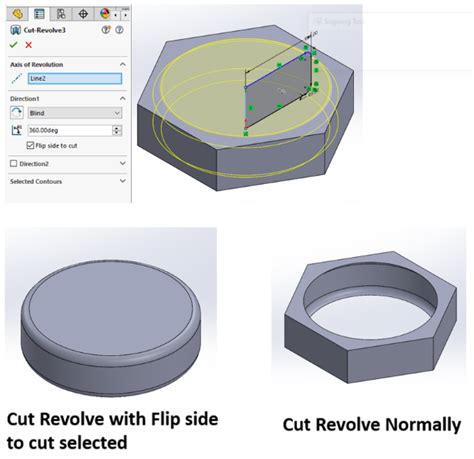Expand the Direction2 section chevron
Image resolution: width=474 pixels, height=459 pixels.
123,163
